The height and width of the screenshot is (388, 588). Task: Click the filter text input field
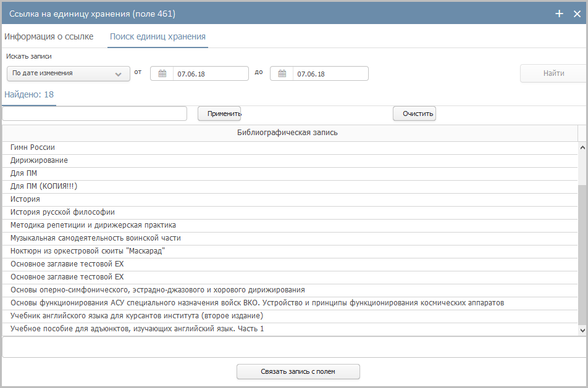(x=94, y=114)
